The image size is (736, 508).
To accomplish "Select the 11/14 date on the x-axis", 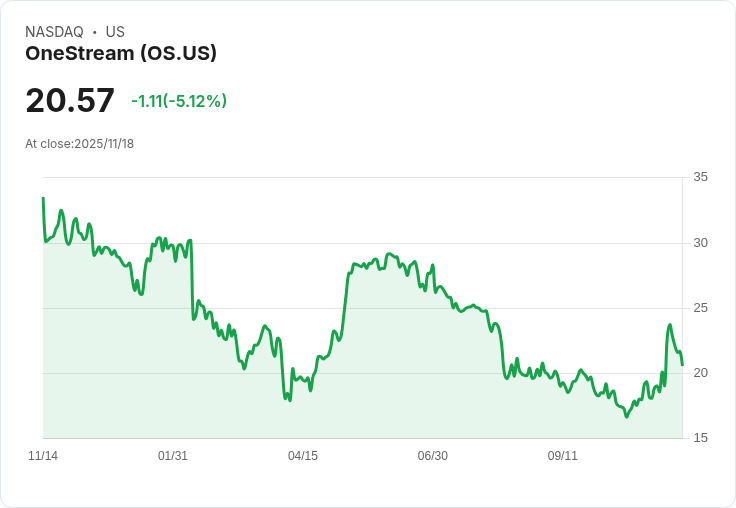I will pyautogui.click(x=43, y=456).
